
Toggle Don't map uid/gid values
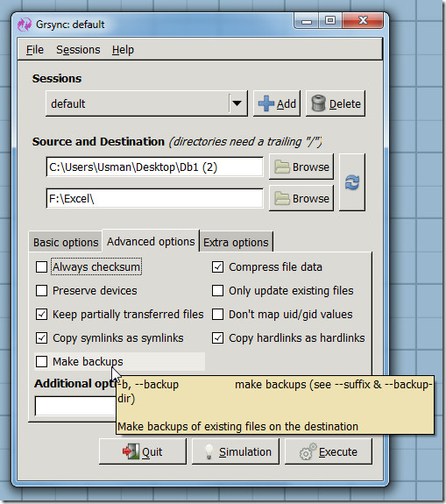tap(217, 315)
